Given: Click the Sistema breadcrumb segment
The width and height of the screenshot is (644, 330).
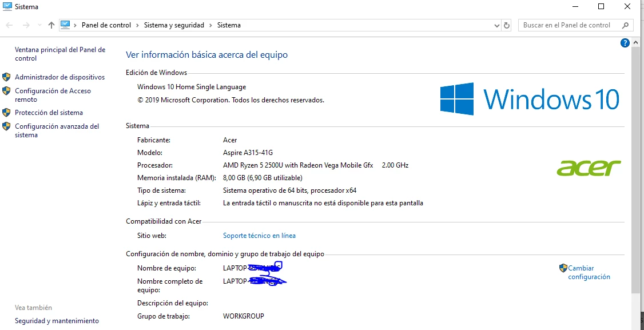Looking at the screenshot, I should click(229, 25).
